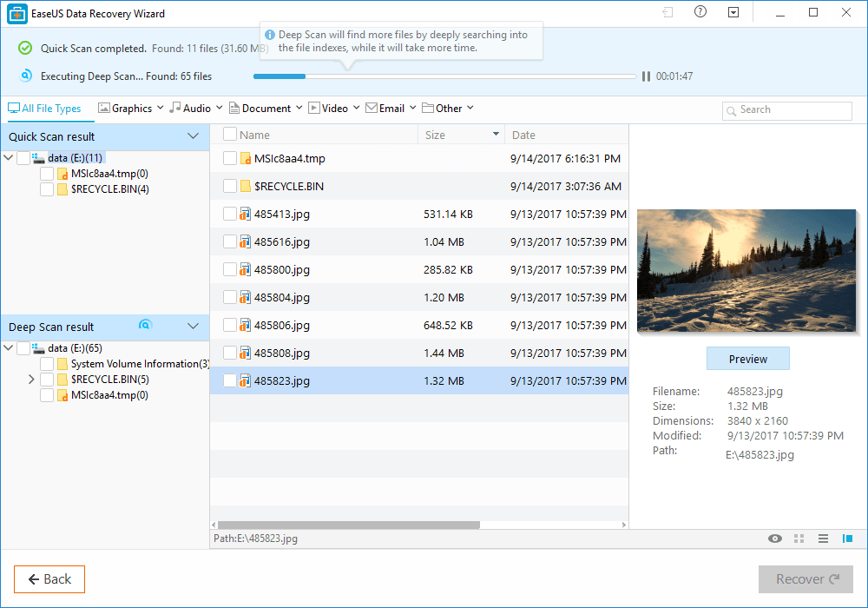Open the Graphics file type dropdown
Screen dimensions: 868x608
(130, 108)
